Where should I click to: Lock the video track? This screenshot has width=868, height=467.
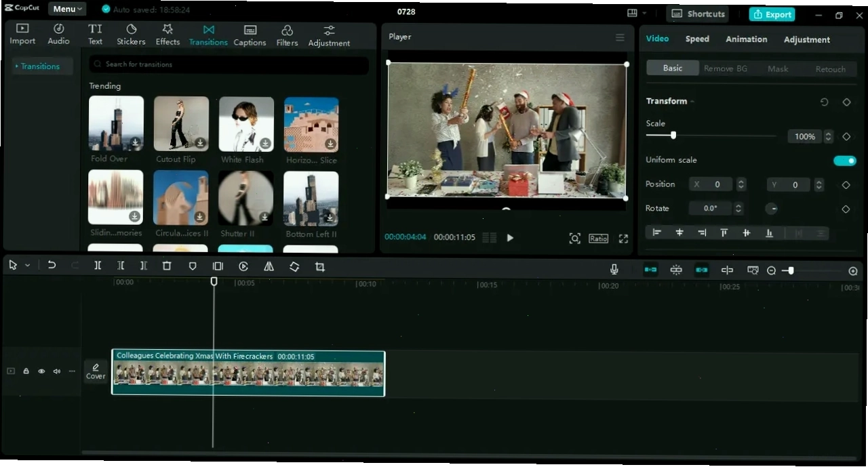(x=26, y=371)
